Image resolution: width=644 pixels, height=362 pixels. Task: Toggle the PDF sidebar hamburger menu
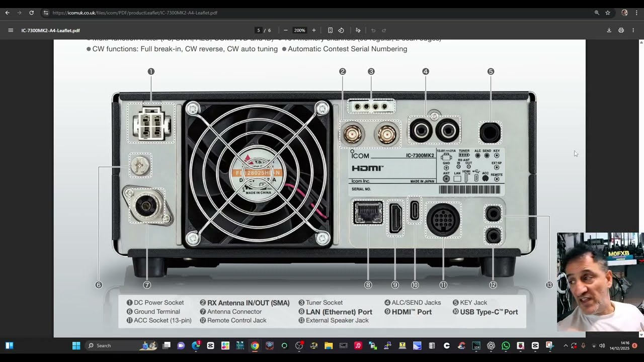[11, 30]
